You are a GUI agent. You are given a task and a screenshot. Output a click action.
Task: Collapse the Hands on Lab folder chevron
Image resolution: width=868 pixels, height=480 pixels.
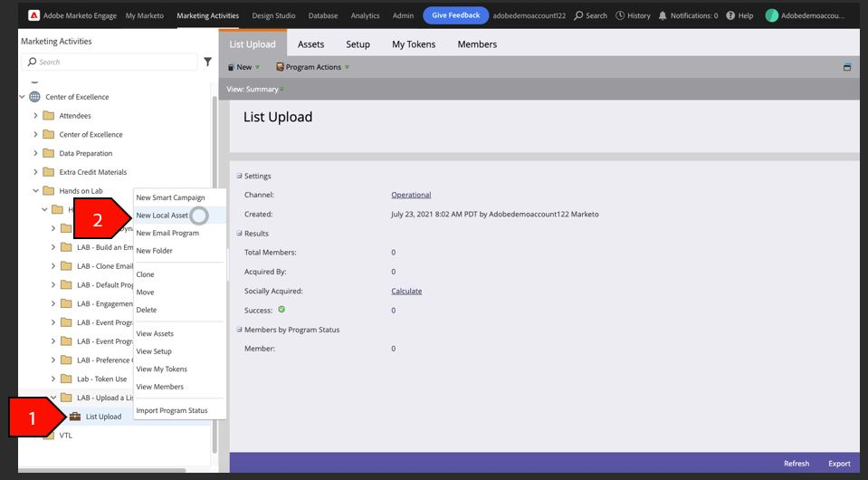pos(35,190)
